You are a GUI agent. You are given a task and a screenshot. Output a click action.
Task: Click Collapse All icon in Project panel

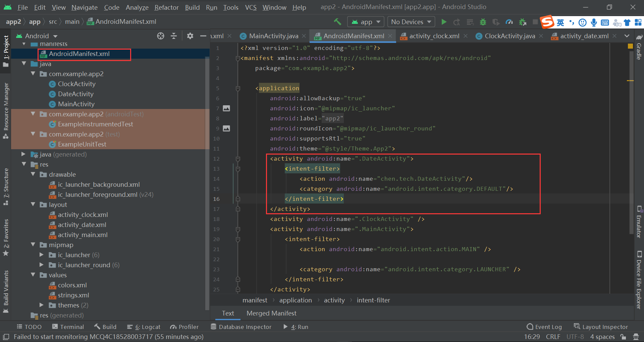[x=174, y=36]
